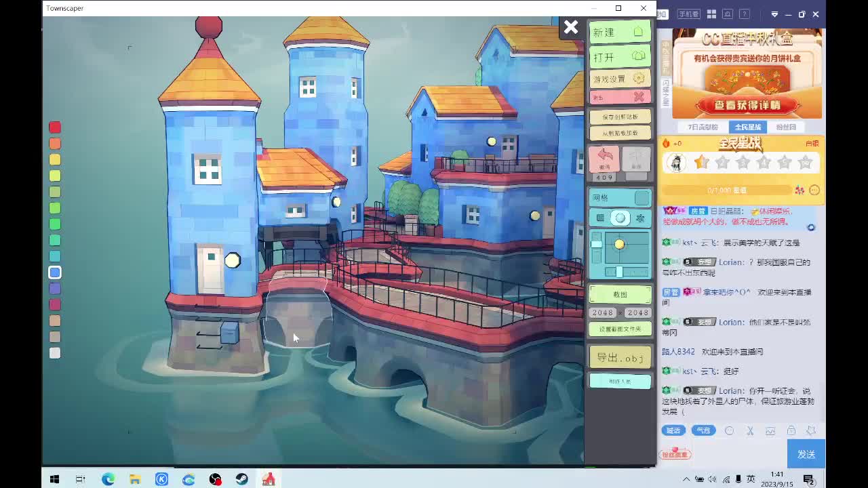
Task: Select the yellow color swatch
Action: tap(55, 159)
